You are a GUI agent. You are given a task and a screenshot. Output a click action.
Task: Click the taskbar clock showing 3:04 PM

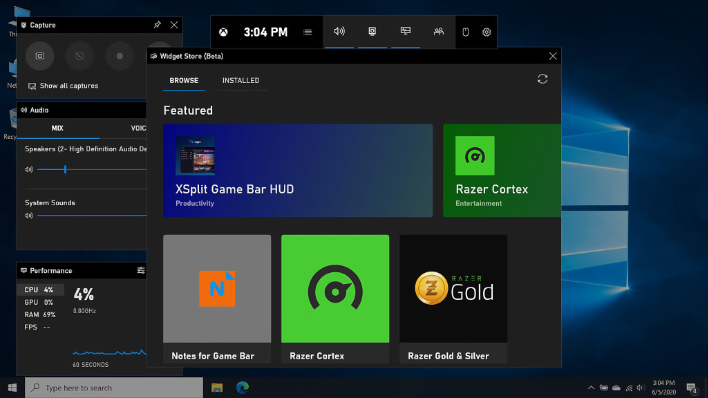click(x=664, y=388)
